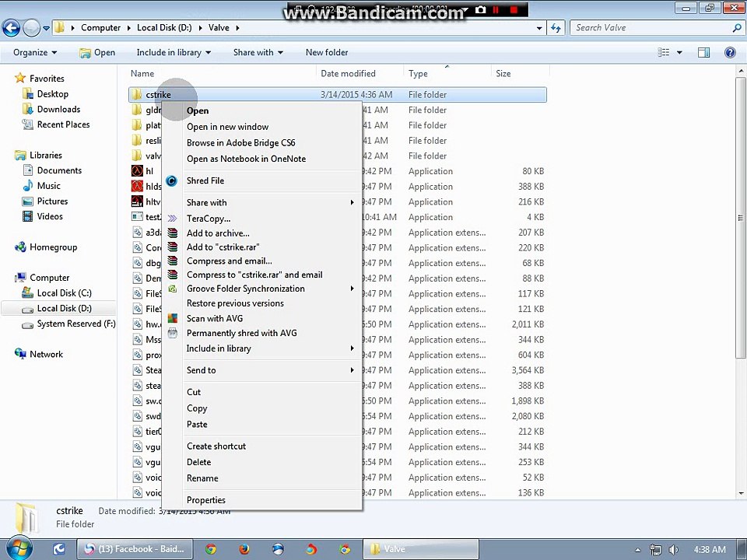Open Chrome from the taskbar
Screen dimensions: 747x560
coord(211,549)
